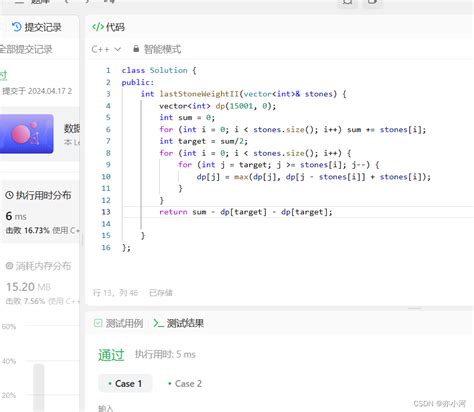Screen dimensions: 474x412
Task: Select the Case 1 test case
Action: pyautogui.click(x=125, y=384)
